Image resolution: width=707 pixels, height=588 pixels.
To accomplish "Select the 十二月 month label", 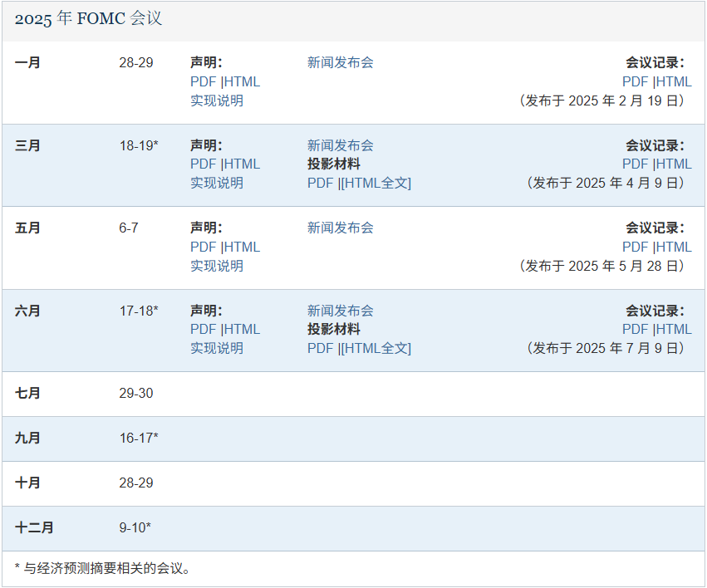I will click(34, 527).
